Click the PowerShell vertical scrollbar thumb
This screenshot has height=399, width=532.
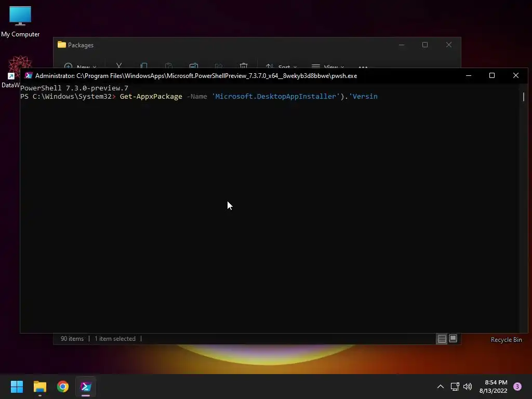point(524,97)
